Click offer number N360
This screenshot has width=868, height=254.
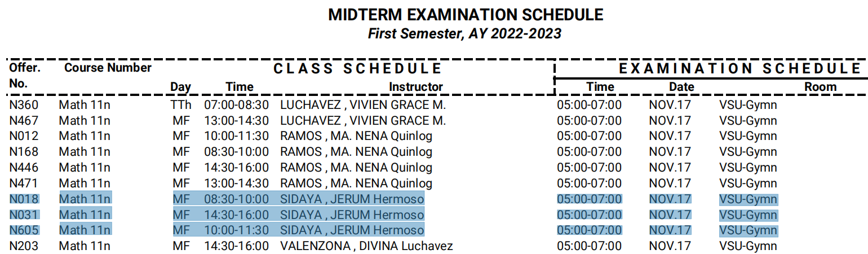tap(23, 105)
